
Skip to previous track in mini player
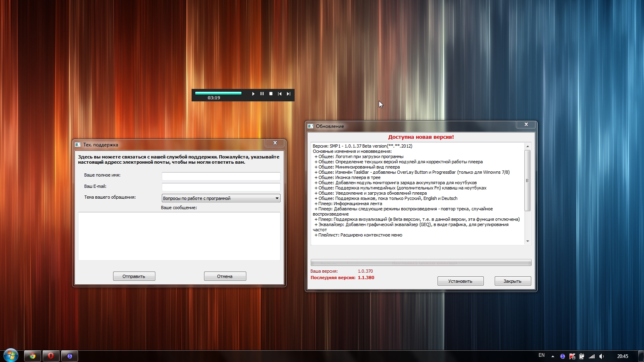pos(280,94)
